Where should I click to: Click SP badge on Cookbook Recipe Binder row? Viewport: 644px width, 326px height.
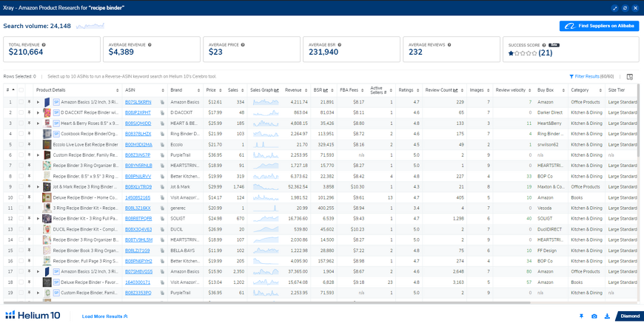[x=56, y=134]
